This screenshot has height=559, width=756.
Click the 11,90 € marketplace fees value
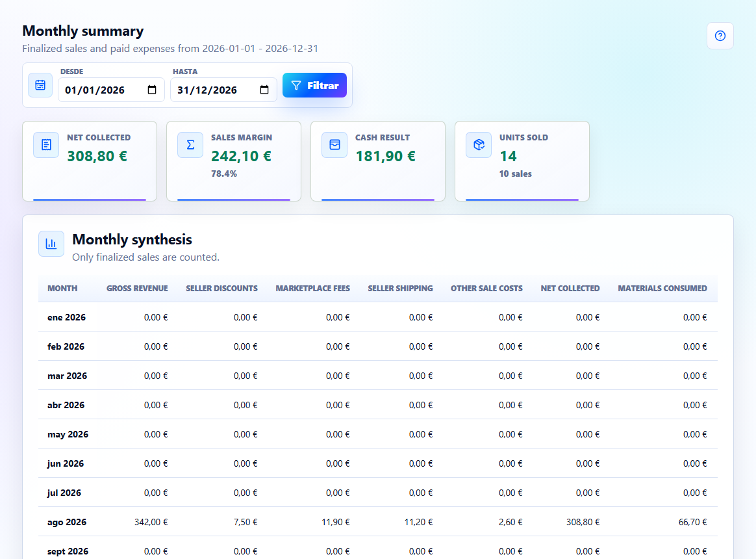[x=336, y=523]
